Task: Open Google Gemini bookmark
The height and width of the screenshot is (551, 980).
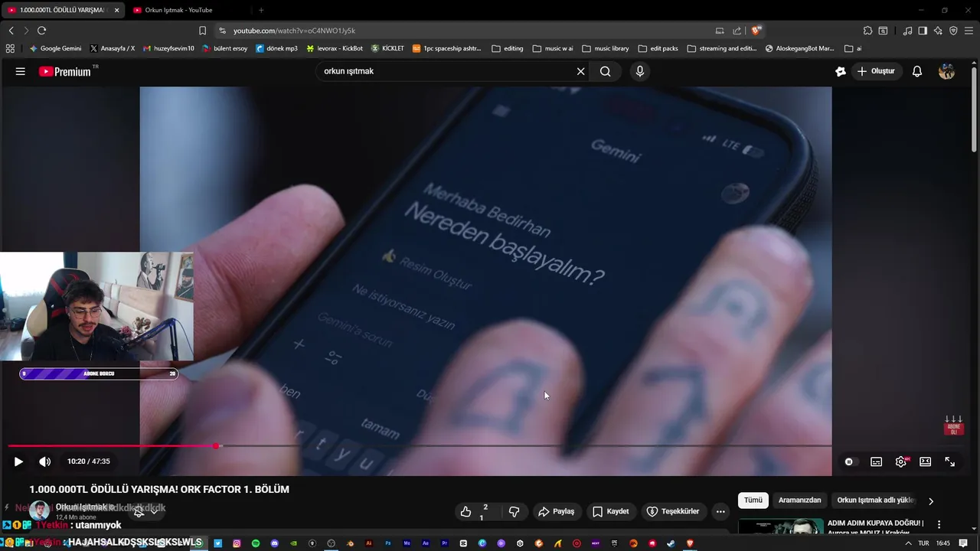Action: tap(55, 48)
